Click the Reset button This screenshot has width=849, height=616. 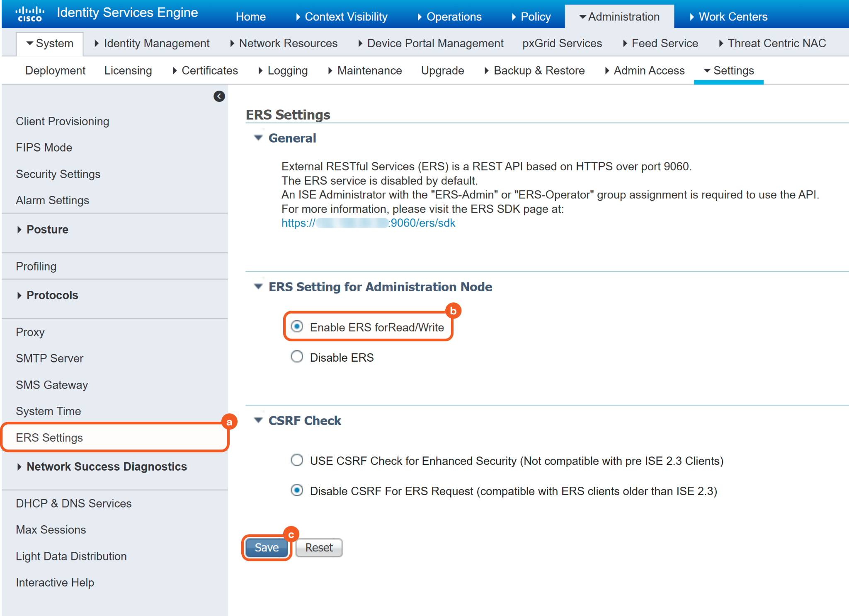coord(319,548)
